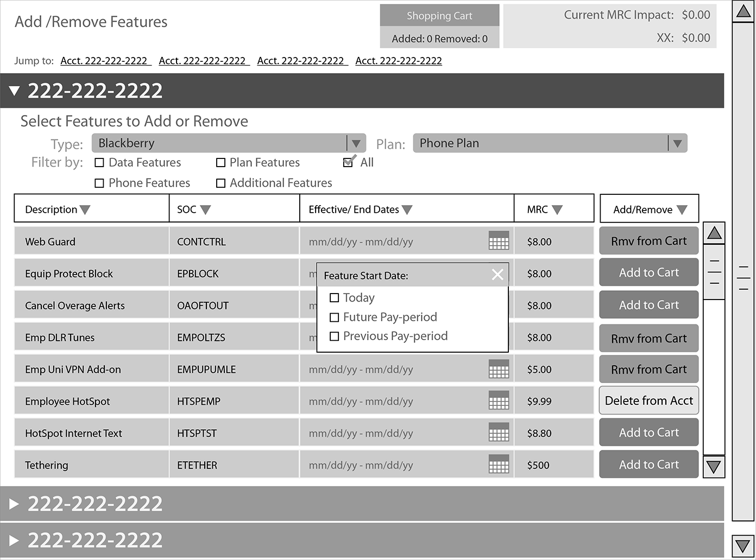Delete Employee HotSpot from account

pos(648,400)
